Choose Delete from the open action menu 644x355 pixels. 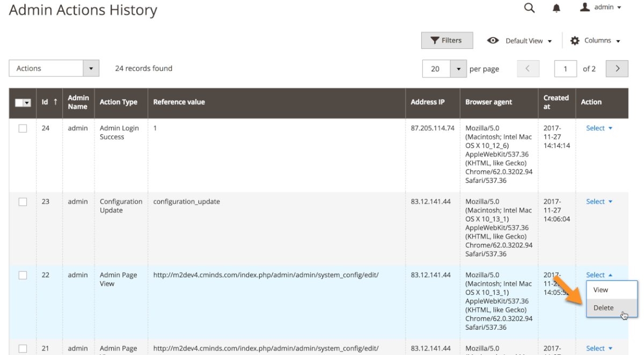(604, 308)
